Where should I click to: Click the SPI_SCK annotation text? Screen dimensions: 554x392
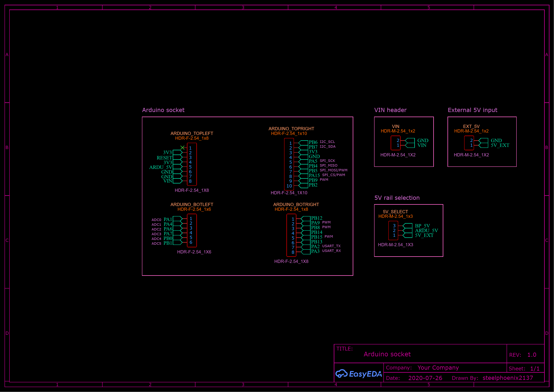click(328, 161)
